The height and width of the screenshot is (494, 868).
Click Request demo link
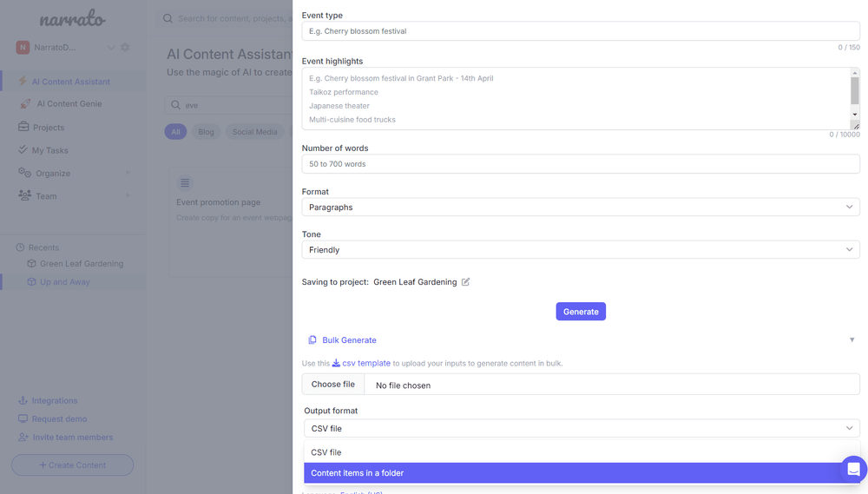click(x=59, y=418)
